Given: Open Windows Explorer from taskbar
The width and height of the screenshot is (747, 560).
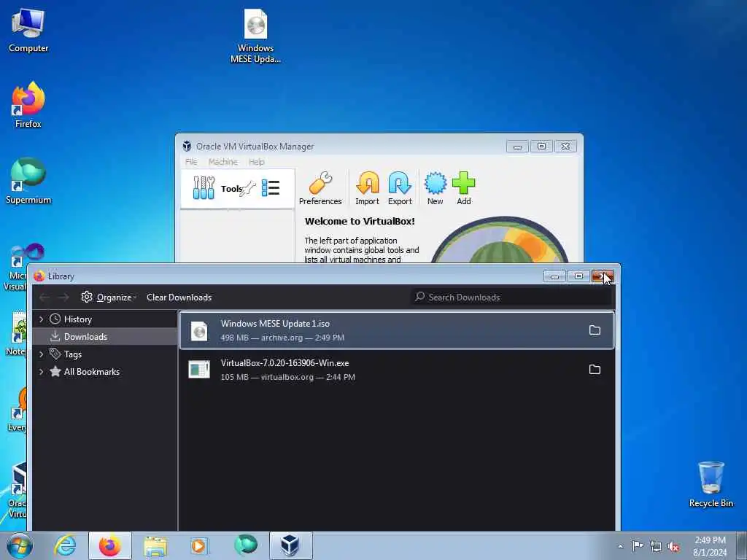Looking at the screenshot, I should tap(155, 545).
